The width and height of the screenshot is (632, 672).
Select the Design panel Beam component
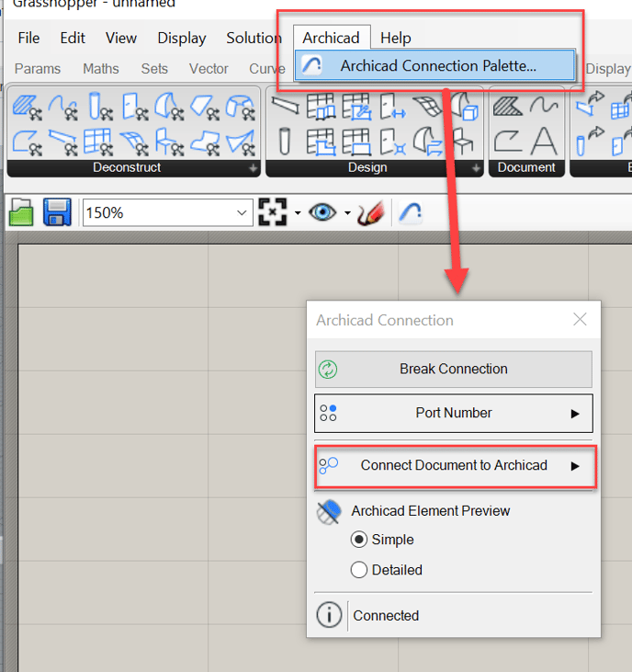coord(285,106)
